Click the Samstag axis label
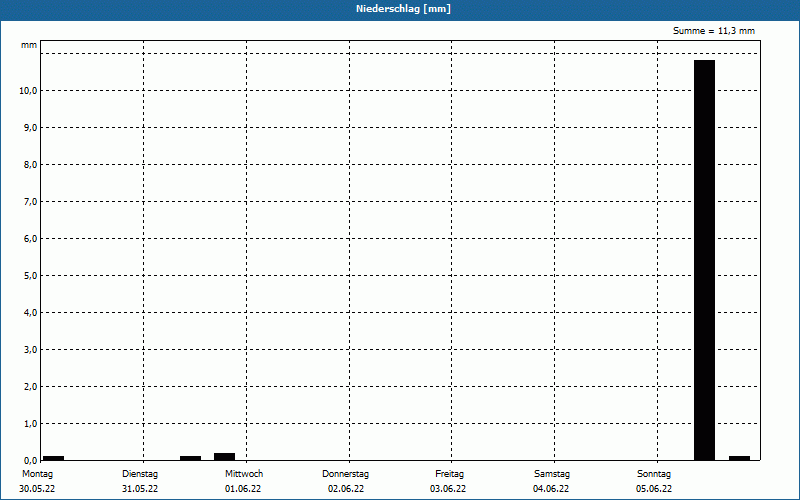The height and width of the screenshot is (500, 800). click(552, 474)
